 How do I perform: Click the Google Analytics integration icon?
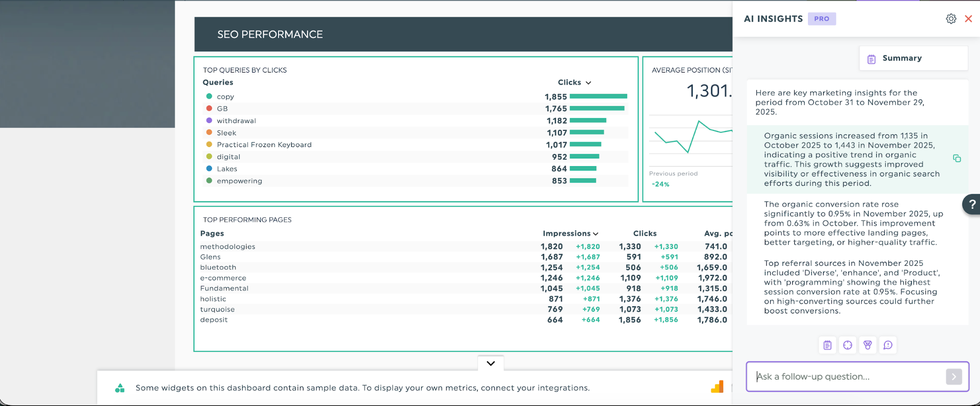pyautogui.click(x=717, y=387)
